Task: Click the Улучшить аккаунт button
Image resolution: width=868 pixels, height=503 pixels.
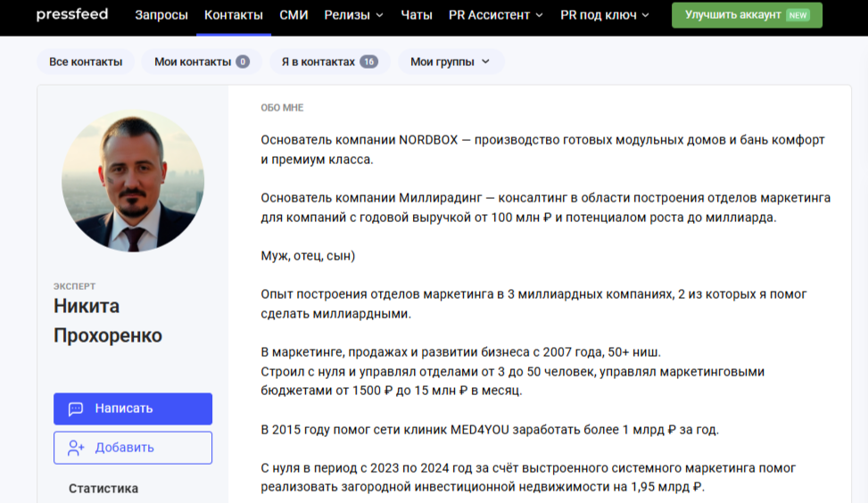Action: point(747,15)
